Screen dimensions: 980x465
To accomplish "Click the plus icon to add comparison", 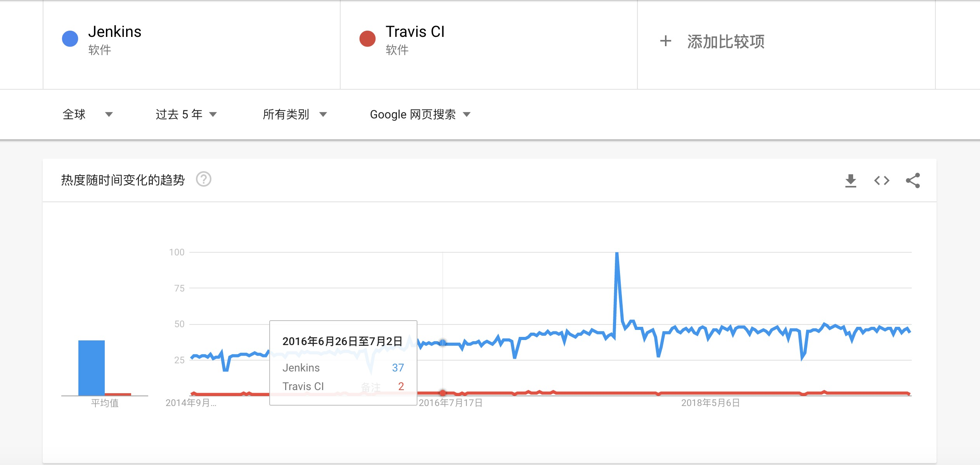I will [x=665, y=41].
